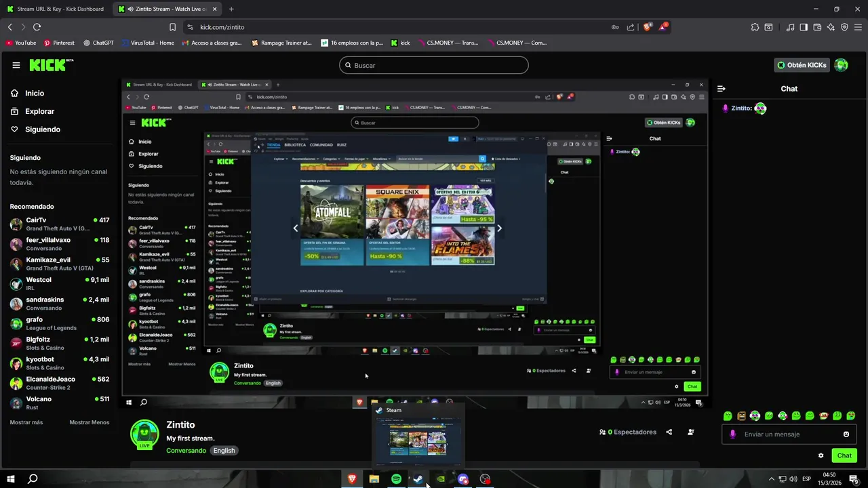Open the Brave VPN shield icon
This screenshot has width=868, height=488.
click(x=844, y=27)
